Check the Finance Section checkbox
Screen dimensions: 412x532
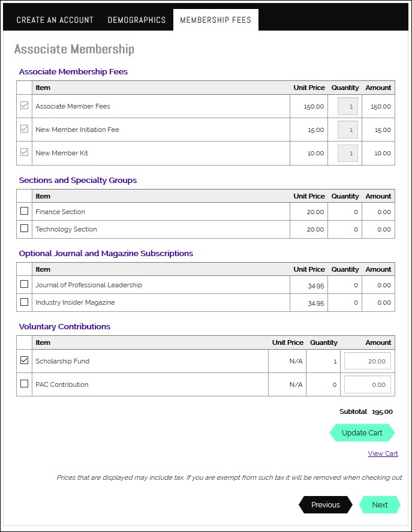click(24, 211)
